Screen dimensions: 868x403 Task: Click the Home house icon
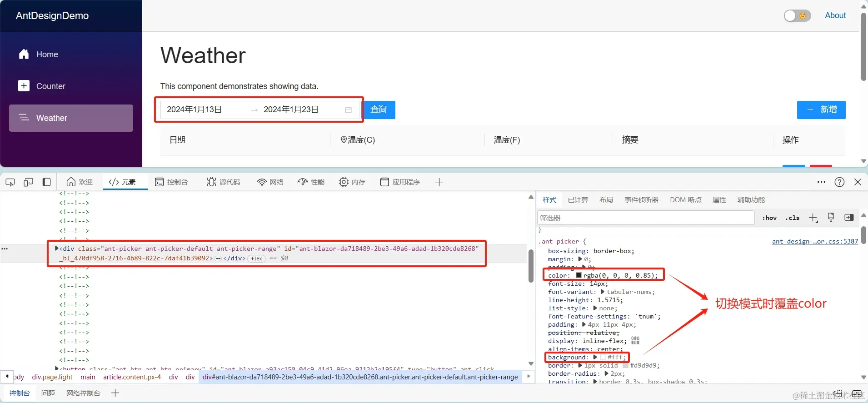coord(24,54)
